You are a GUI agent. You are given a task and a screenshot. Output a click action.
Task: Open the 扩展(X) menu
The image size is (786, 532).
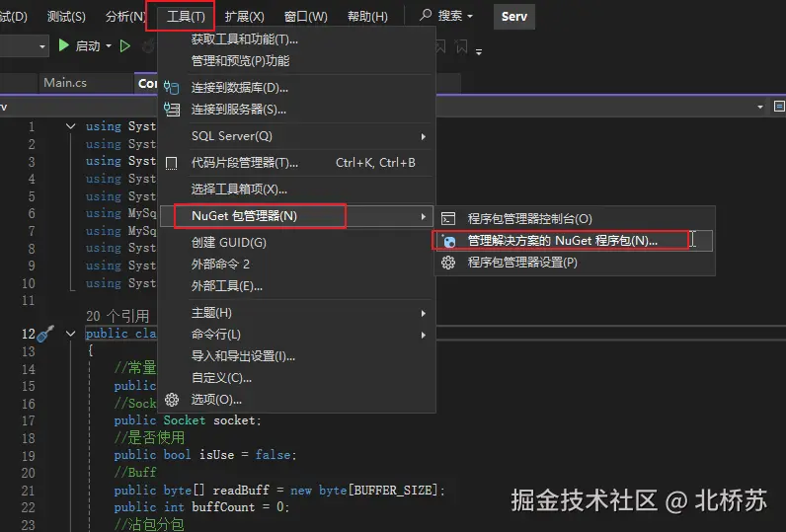click(x=244, y=17)
